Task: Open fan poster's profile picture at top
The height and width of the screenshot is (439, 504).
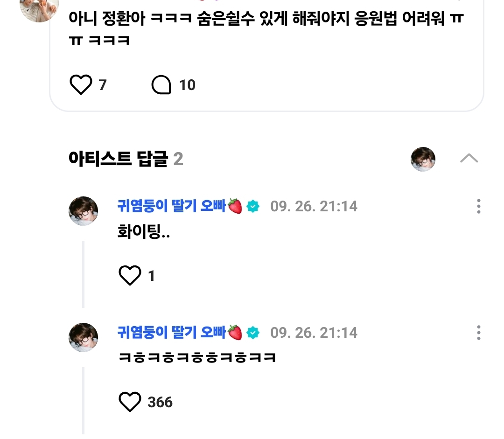Action: (39, 8)
